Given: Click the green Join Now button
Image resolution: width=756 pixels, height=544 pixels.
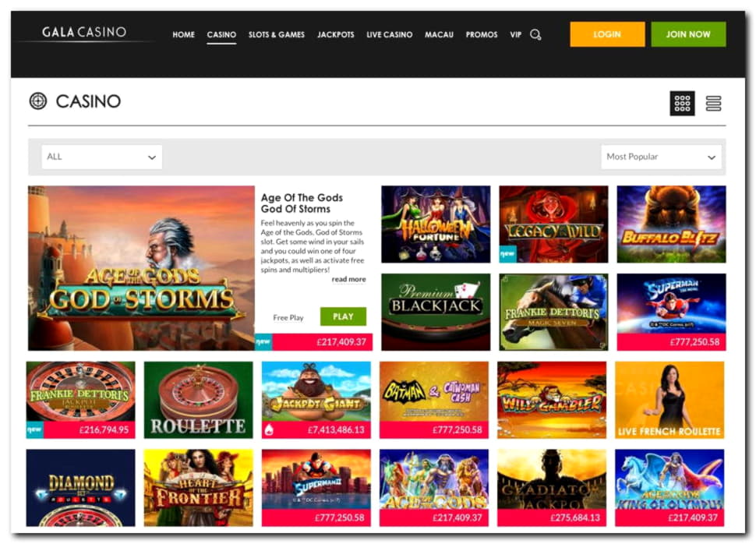Looking at the screenshot, I should [x=688, y=34].
